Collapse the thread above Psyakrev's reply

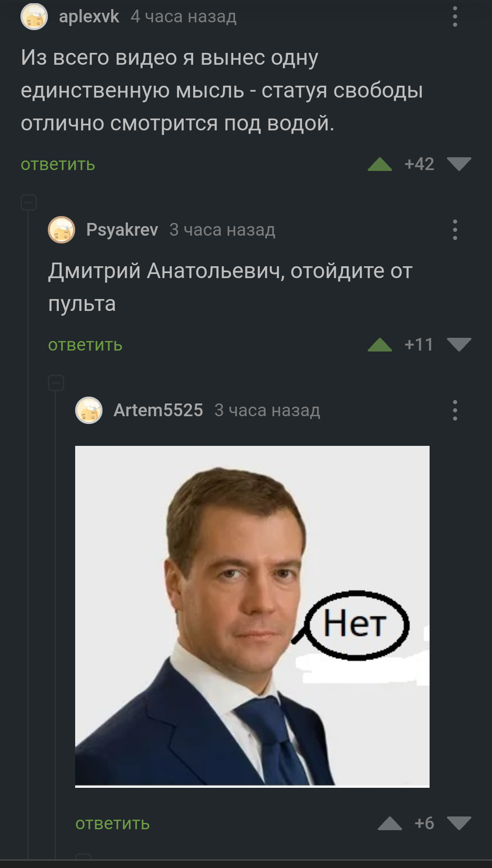(29, 202)
